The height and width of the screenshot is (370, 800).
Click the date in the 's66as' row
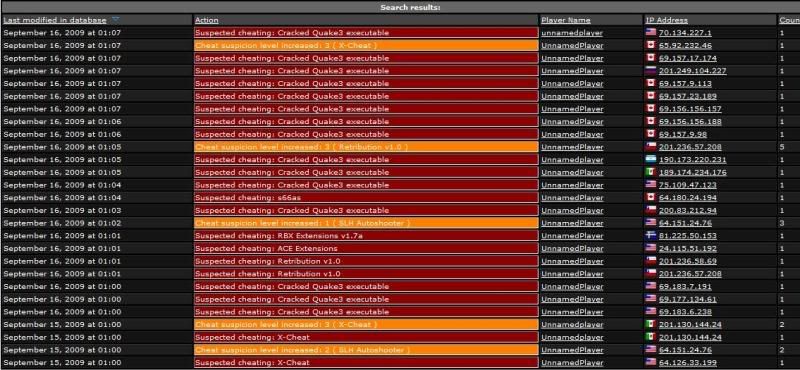click(x=62, y=198)
